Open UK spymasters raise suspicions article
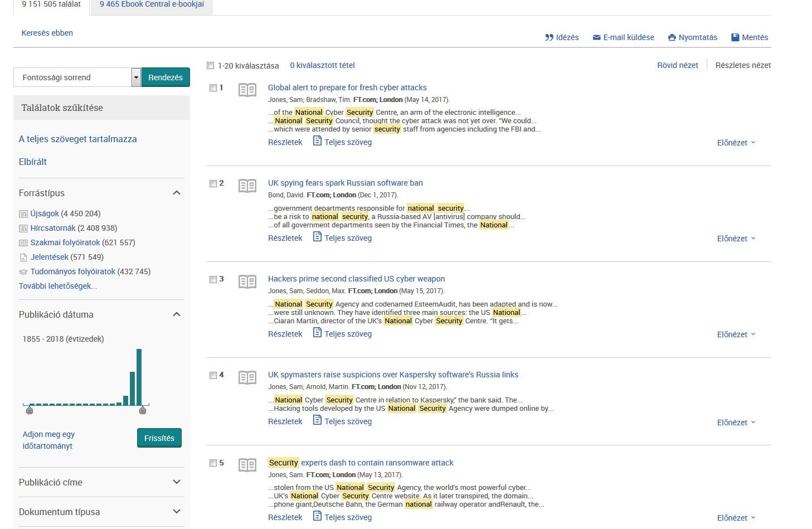 pyautogui.click(x=393, y=375)
